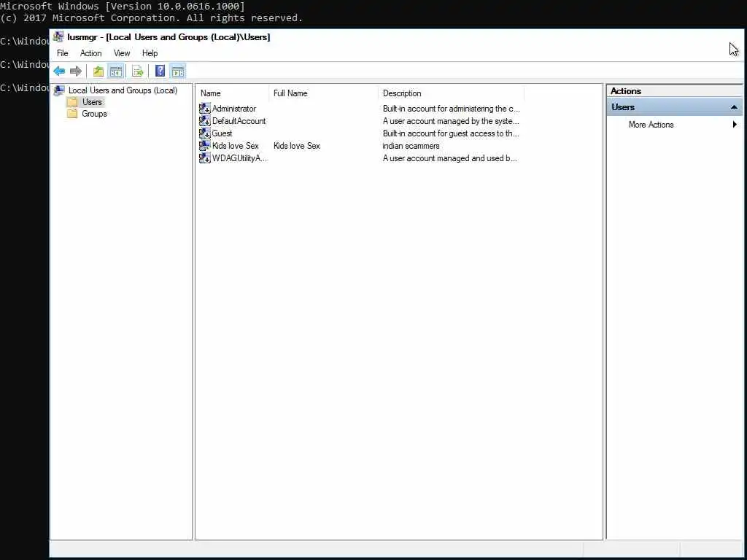747x560 pixels.
Task: Click the Microsoft Windows version line in Command Prompt
Action: (x=123, y=6)
